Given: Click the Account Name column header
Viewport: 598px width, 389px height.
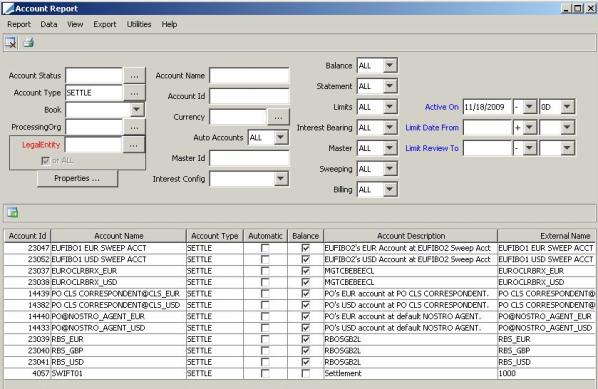Looking at the screenshot, I should [119, 236].
